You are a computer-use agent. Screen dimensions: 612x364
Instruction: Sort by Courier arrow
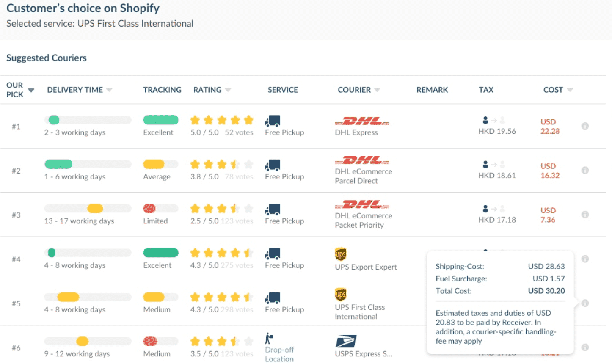click(x=377, y=90)
